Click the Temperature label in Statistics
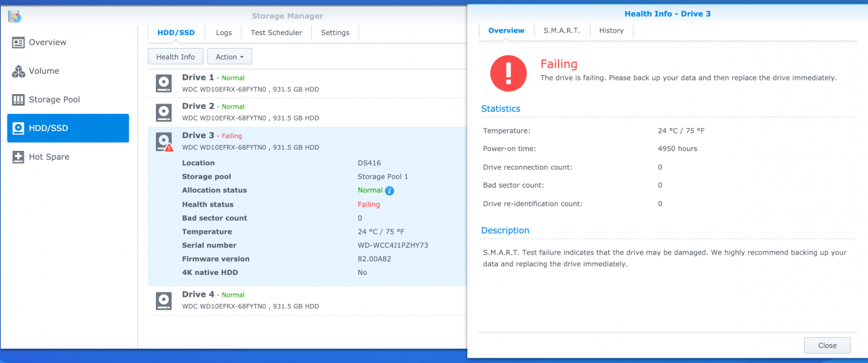 [x=507, y=131]
